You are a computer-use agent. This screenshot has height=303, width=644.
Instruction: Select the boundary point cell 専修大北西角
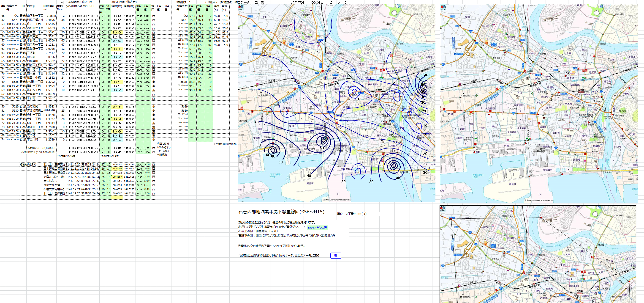point(54,185)
